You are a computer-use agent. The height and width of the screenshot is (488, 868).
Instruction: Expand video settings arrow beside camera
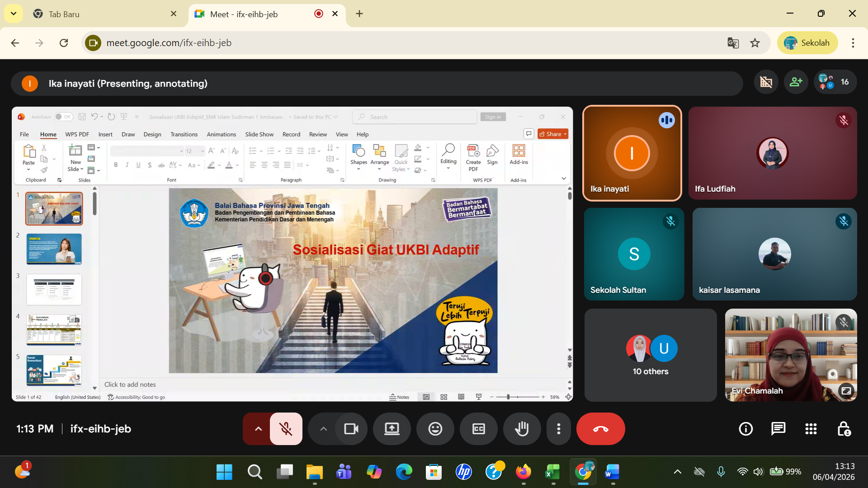coord(323,429)
